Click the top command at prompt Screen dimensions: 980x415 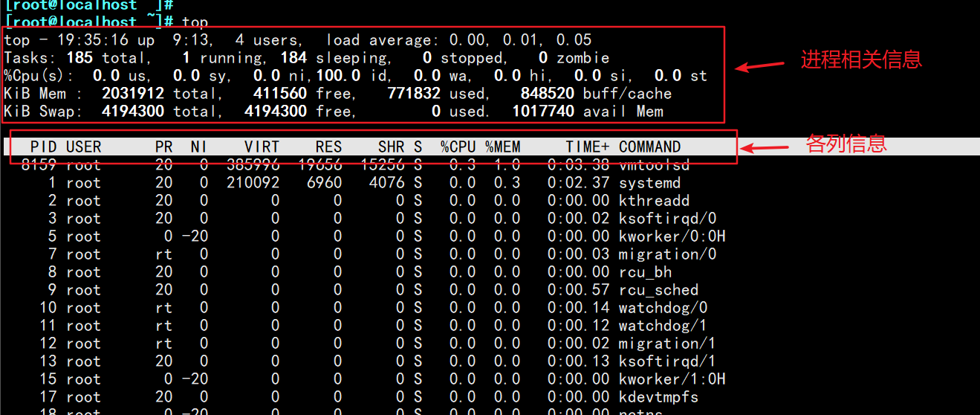(195, 22)
